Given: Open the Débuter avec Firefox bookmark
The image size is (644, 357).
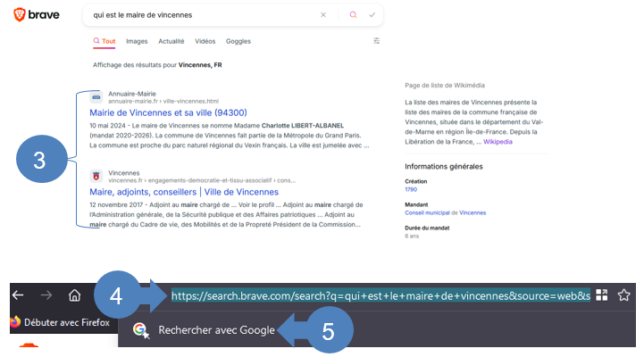Looking at the screenshot, I should click(x=60, y=322).
